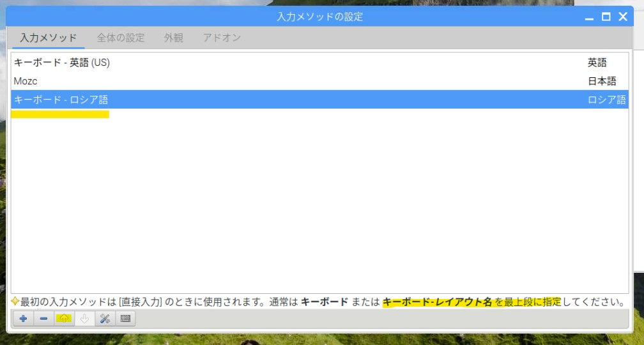
Task: Open the 全体の設定 tab
Action: pyautogui.click(x=121, y=38)
